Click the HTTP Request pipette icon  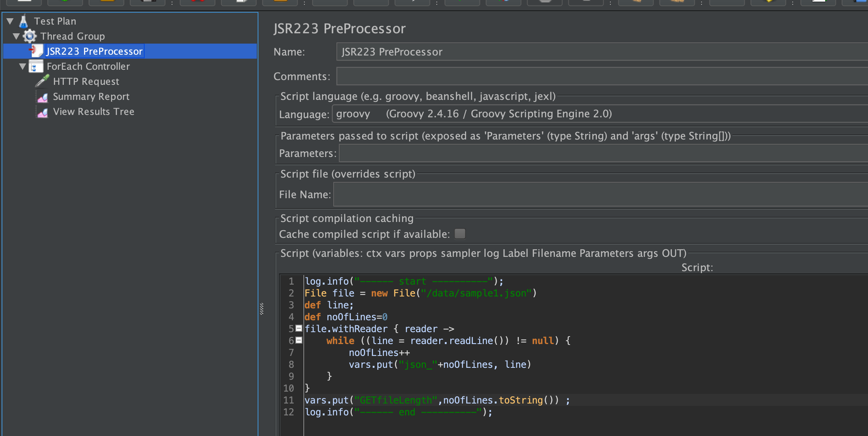[x=42, y=81]
